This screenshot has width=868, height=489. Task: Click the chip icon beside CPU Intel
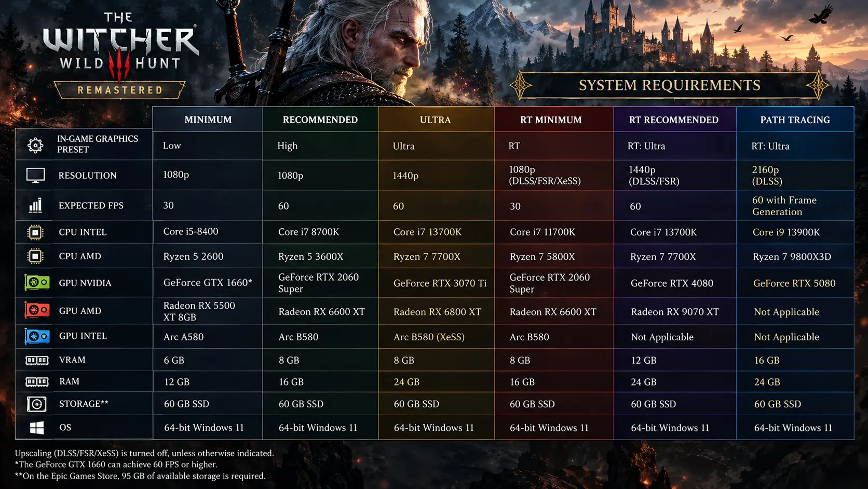(35, 232)
